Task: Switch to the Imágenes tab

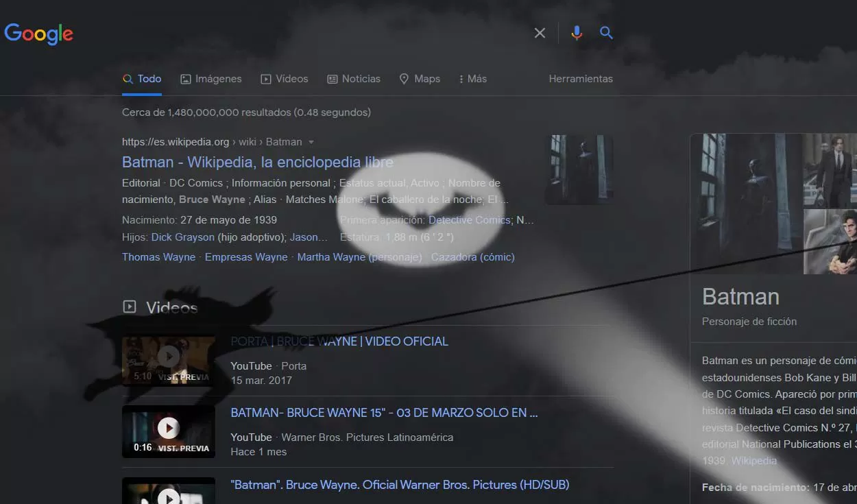Action: (x=211, y=79)
